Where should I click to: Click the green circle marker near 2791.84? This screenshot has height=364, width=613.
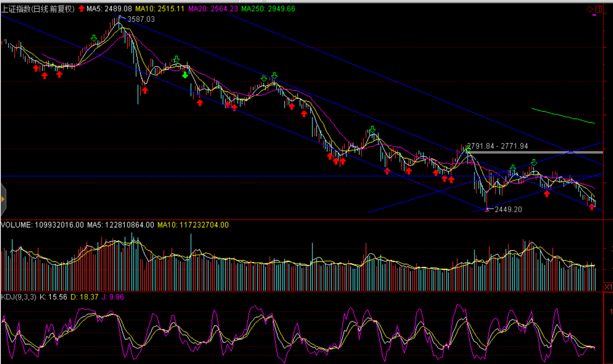tap(468, 150)
